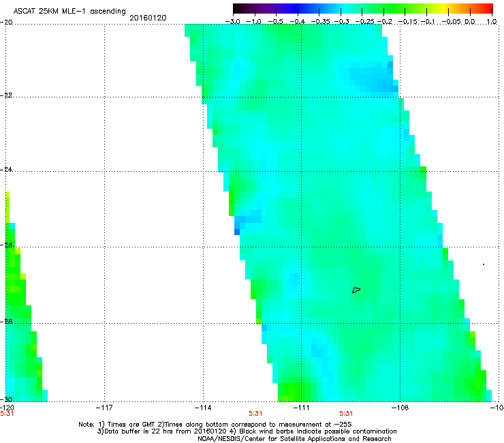Screen dimensions: 504x443
Task: Click the -0.4 color bar label
Action: (x=298, y=22)
